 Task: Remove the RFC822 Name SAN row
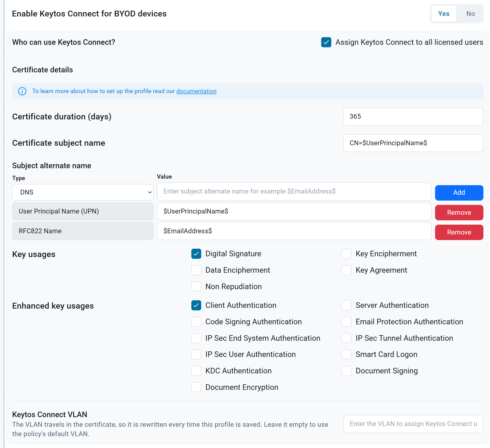tap(459, 232)
